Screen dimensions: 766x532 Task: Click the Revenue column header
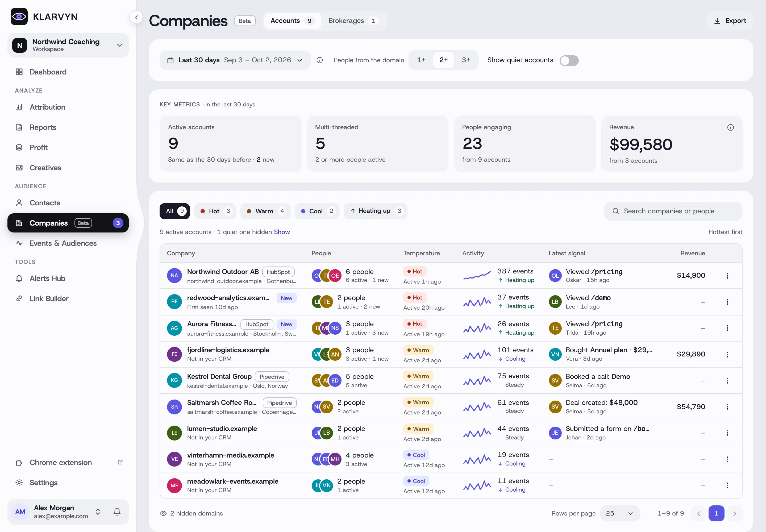coord(692,253)
